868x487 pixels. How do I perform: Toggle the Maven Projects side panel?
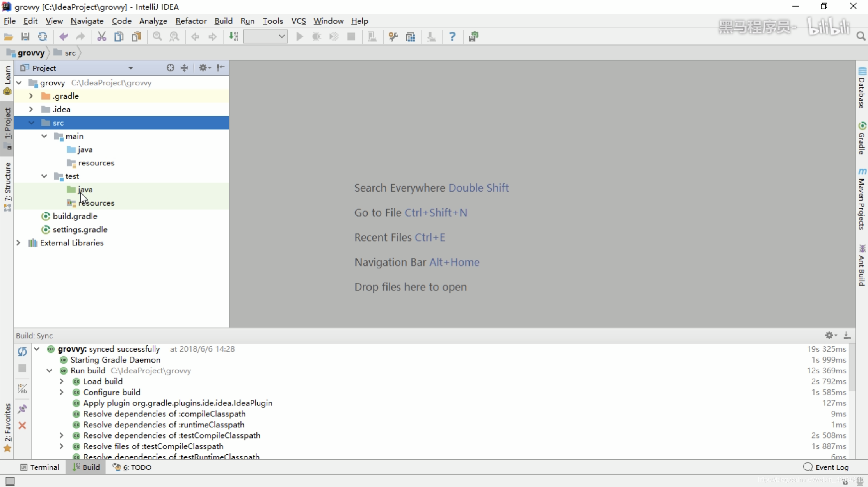click(x=862, y=199)
